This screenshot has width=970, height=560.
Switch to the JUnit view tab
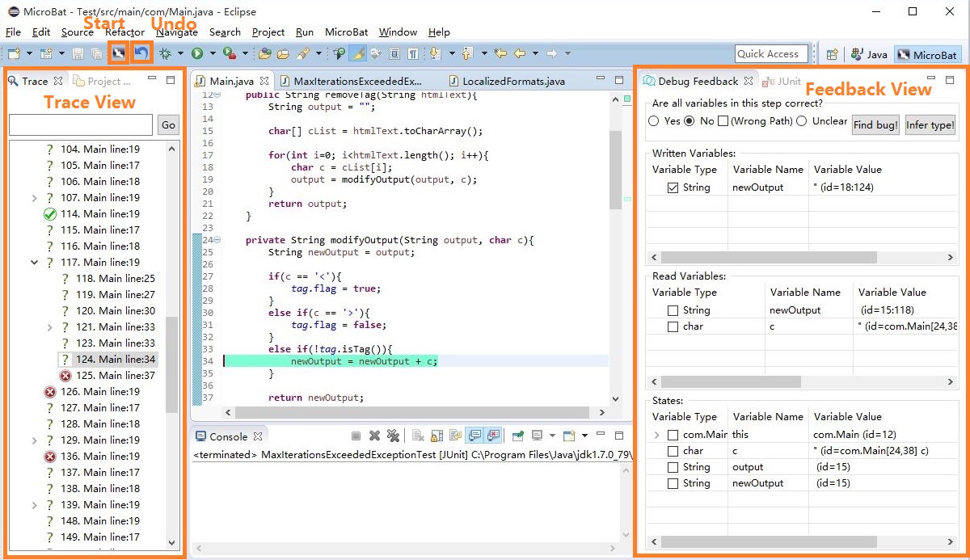pos(781,81)
